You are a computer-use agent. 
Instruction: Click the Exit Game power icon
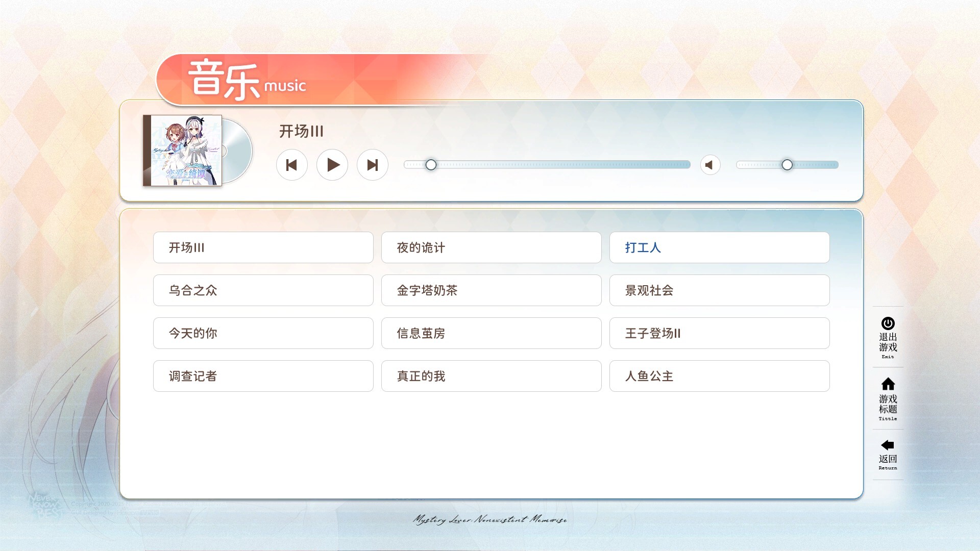click(887, 322)
